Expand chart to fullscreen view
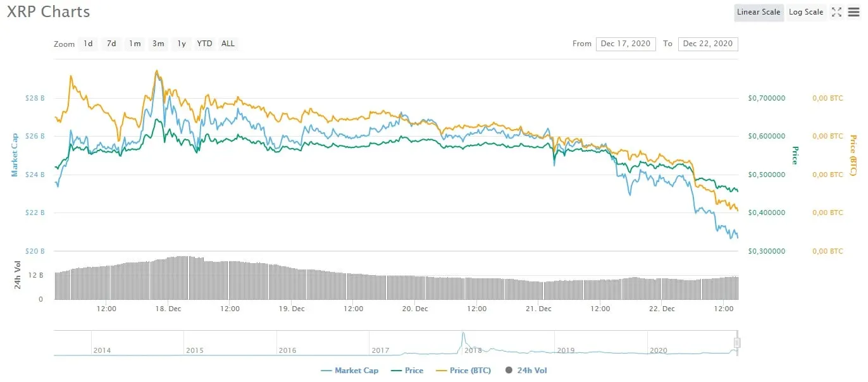 click(x=836, y=11)
